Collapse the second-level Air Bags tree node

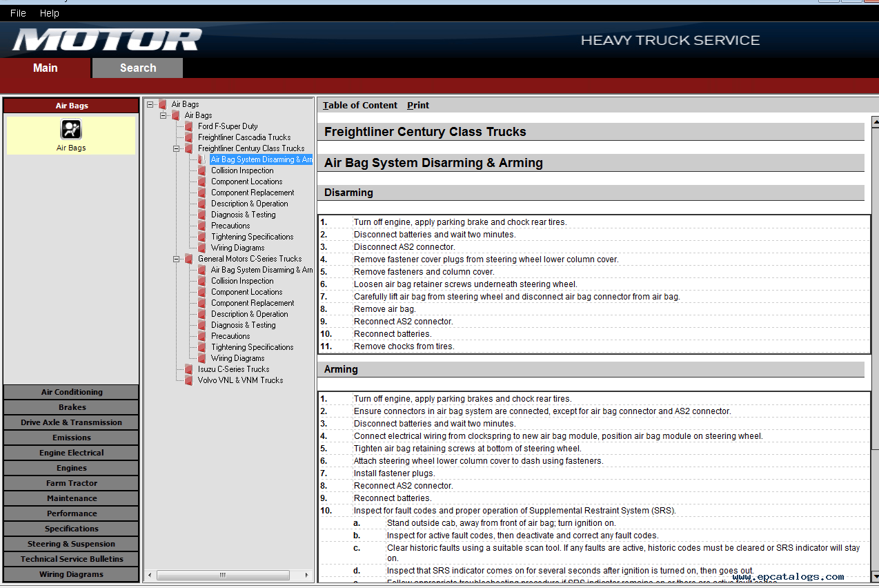164,115
